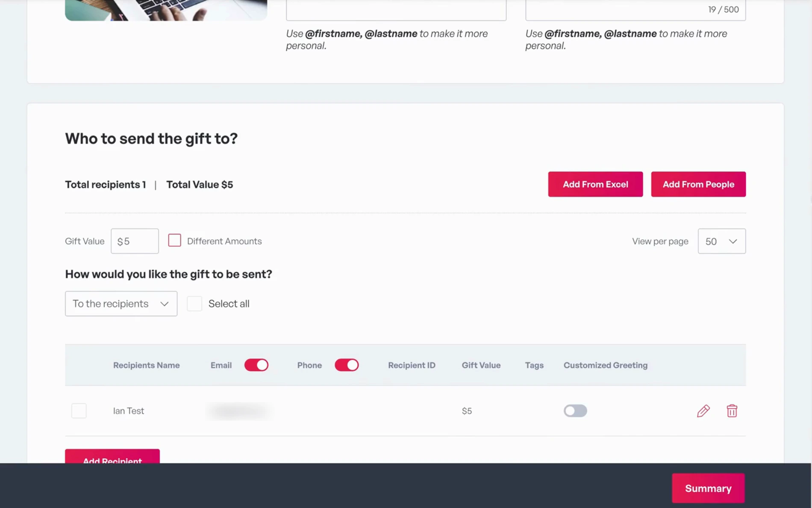
Task: Click the Total Value $5 text
Action: tap(200, 185)
